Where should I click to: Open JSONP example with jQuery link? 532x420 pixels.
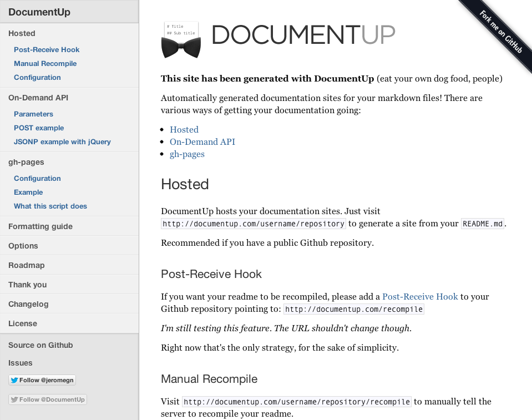click(x=63, y=142)
